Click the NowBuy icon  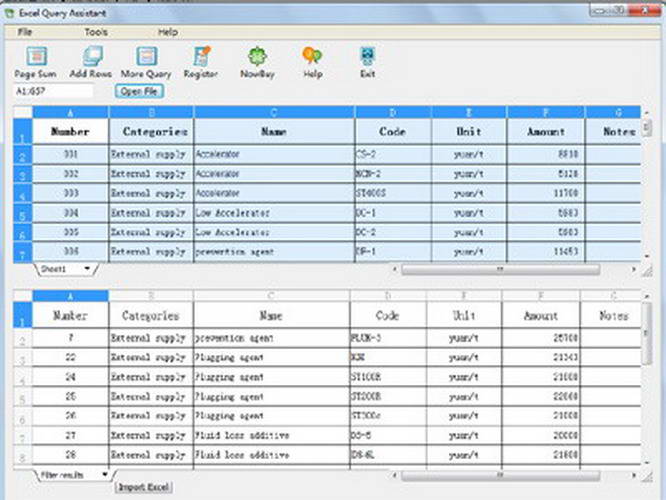click(257, 57)
